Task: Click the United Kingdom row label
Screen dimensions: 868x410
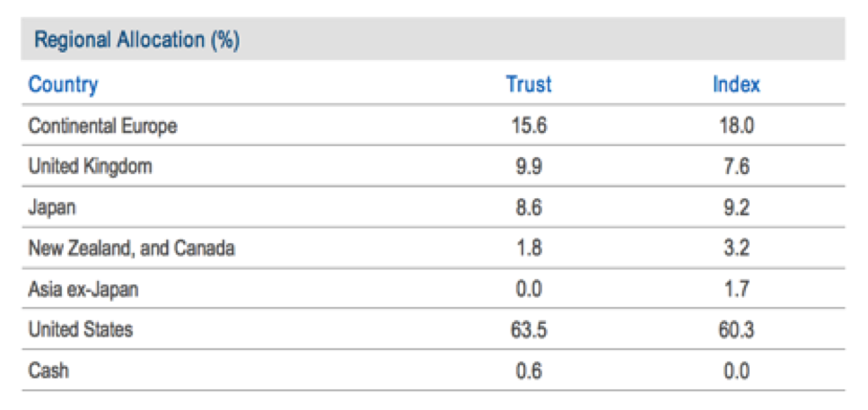Action: pos(91,166)
